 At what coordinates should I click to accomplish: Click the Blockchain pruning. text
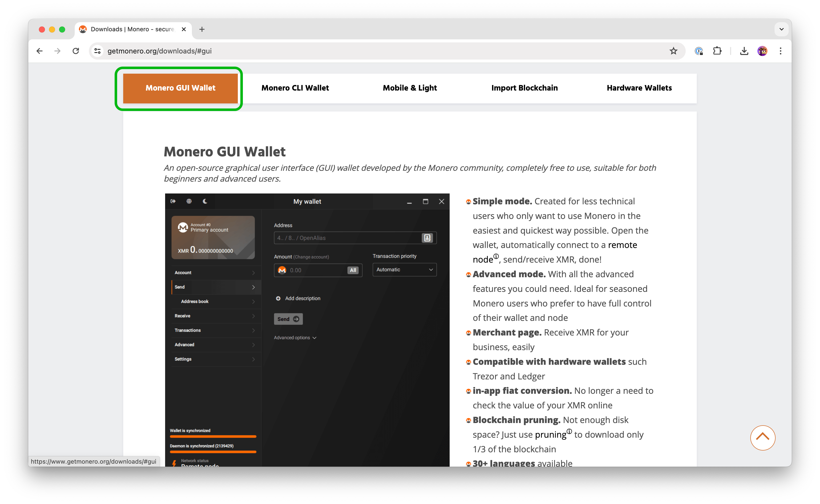pos(517,420)
